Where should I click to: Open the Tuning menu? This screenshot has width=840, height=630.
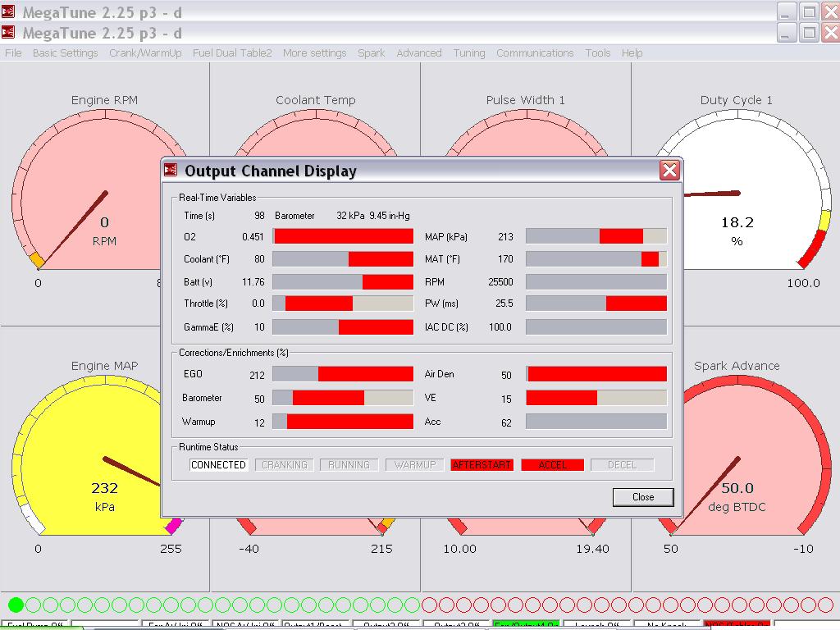coord(468,53)
